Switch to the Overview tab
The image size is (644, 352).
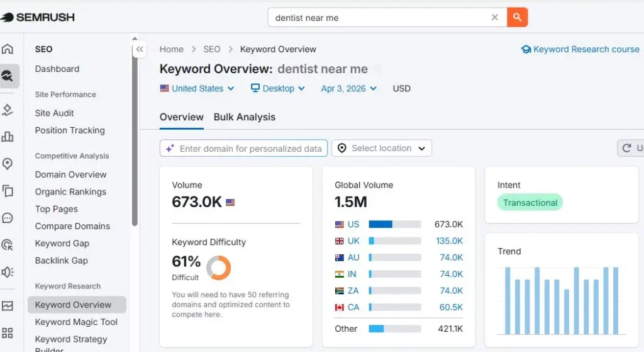click(182, 117)
